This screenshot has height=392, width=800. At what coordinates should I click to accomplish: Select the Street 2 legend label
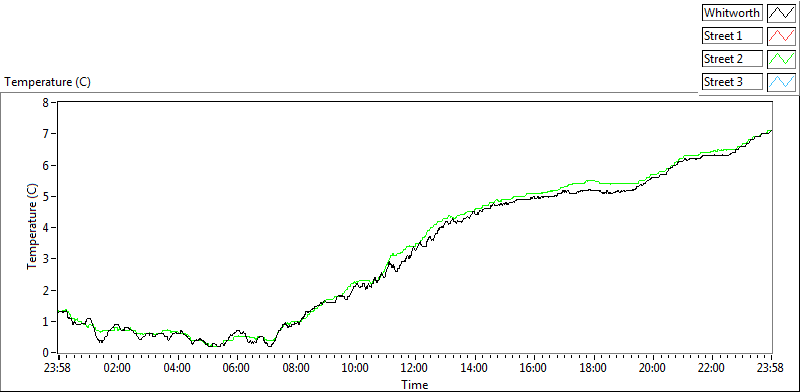732,59
